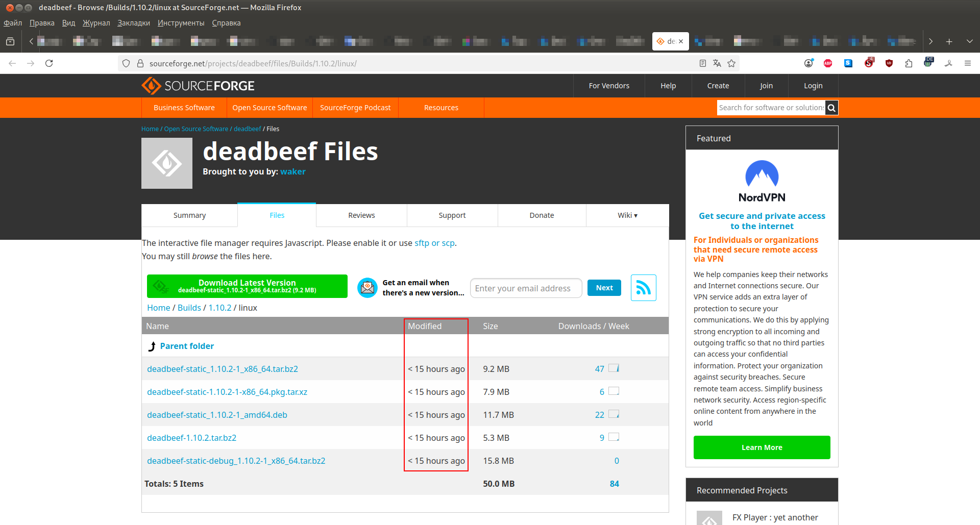Click the Login link in header
This screenshot has width=980, height=525.
pyautogui.click(x=813, y=86)
